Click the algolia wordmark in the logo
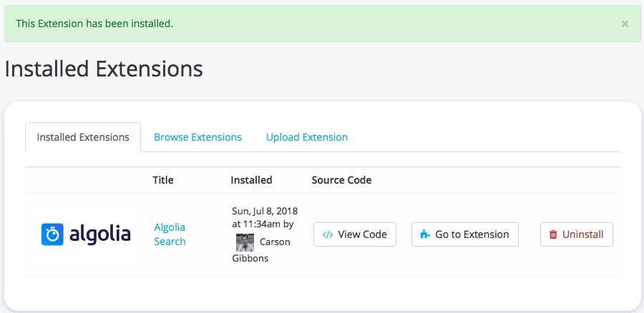Image resolution: width=644 pixels, height=313 pixels. point(100,234)
